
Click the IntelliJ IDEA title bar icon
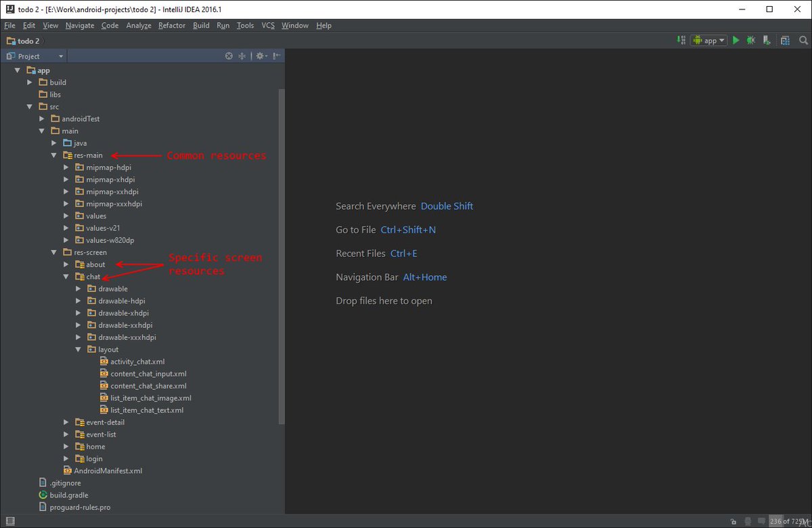pyautogui.click(x=9, y=9)
